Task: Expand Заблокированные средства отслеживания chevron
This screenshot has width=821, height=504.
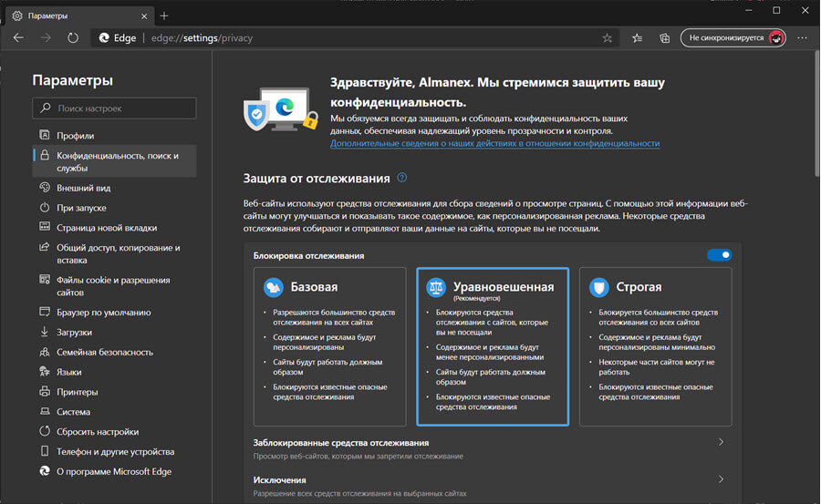Action: click(x=721, y=442)
